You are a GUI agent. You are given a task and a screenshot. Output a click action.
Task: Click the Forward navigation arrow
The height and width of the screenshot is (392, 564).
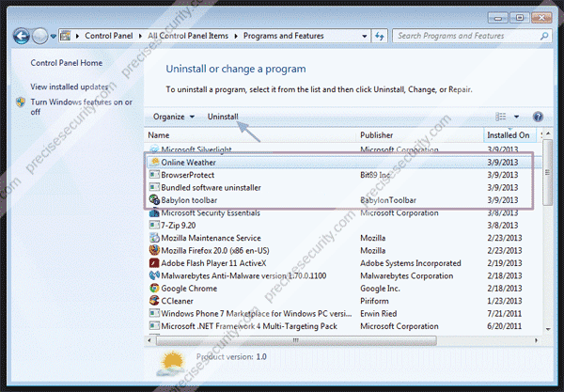pos(39,37)
